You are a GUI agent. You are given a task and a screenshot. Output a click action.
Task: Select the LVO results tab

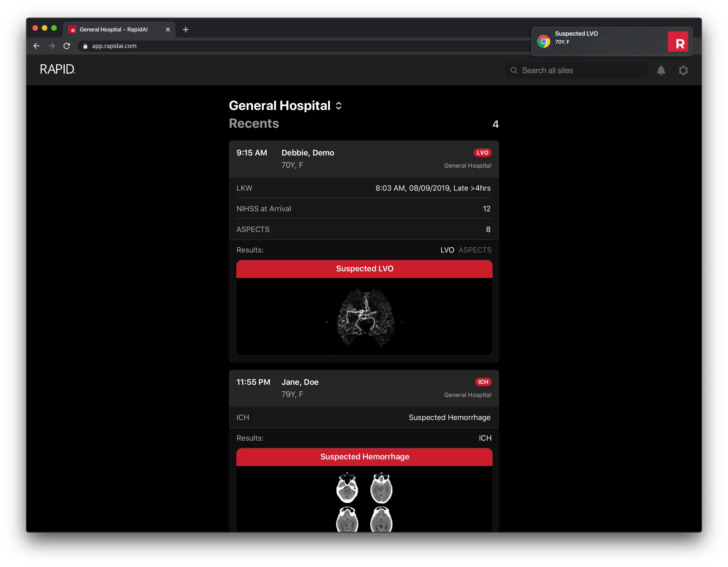[447, 250]
